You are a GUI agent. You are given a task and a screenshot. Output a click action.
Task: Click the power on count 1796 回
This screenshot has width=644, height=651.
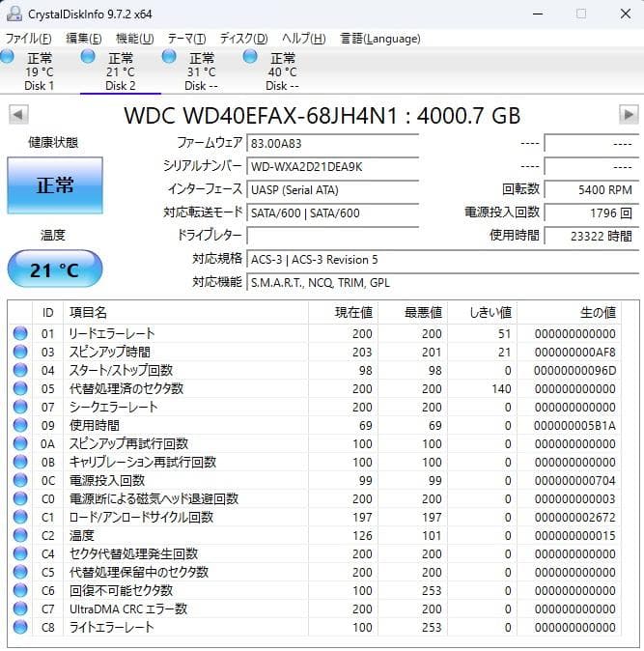(x=591, y=213)
